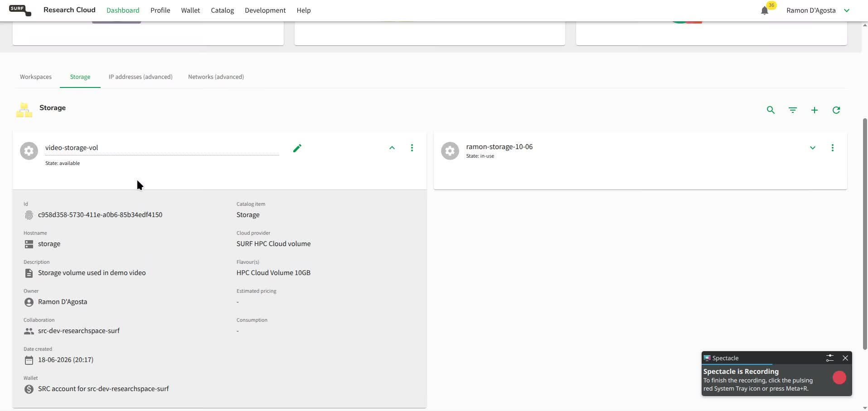Open the notifications bell
This screenshot has width=868, height=411.
coord(765,10)
